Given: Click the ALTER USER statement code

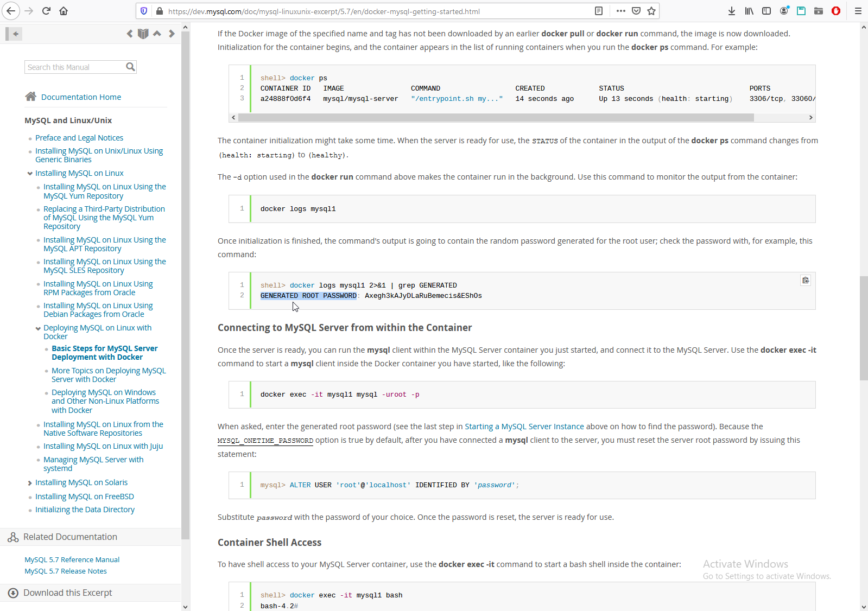Looking at the screenshot, I should click(390, 485).
